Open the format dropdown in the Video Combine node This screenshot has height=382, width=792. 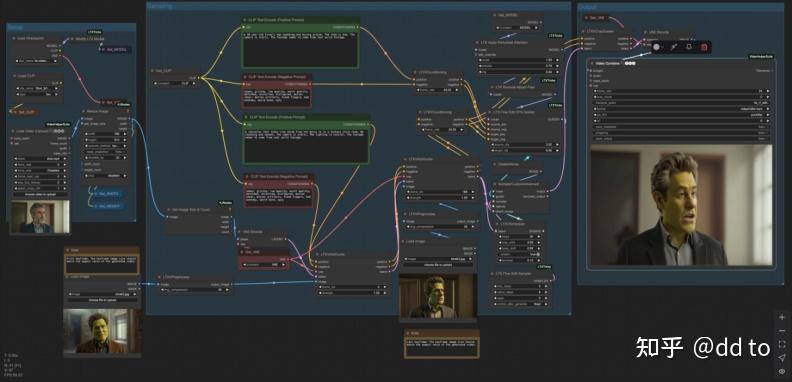click(681, 109)
